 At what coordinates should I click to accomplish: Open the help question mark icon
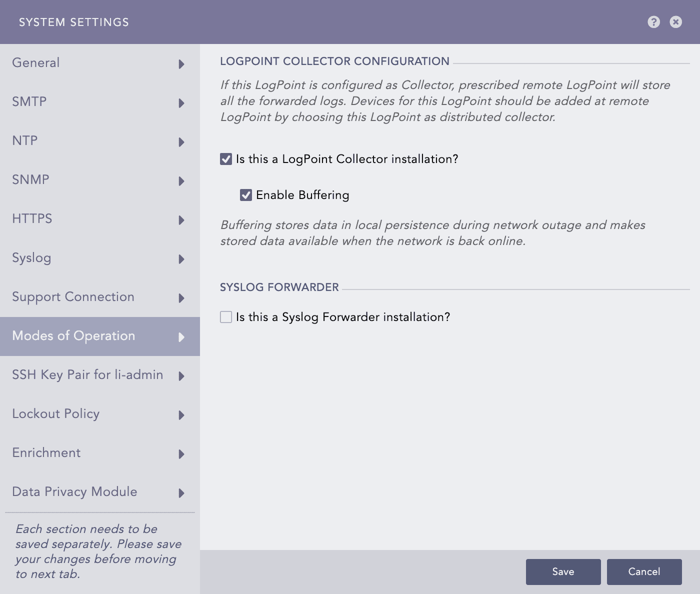pos(653,22)
